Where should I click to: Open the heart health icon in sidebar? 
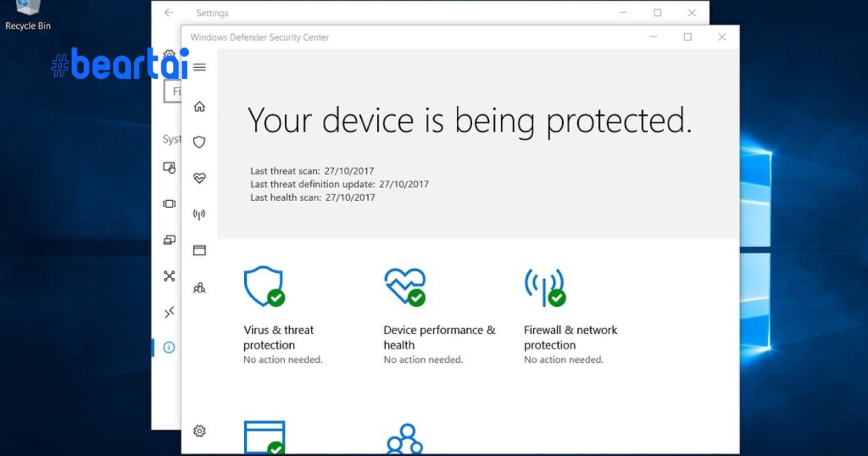pos(200,178)
